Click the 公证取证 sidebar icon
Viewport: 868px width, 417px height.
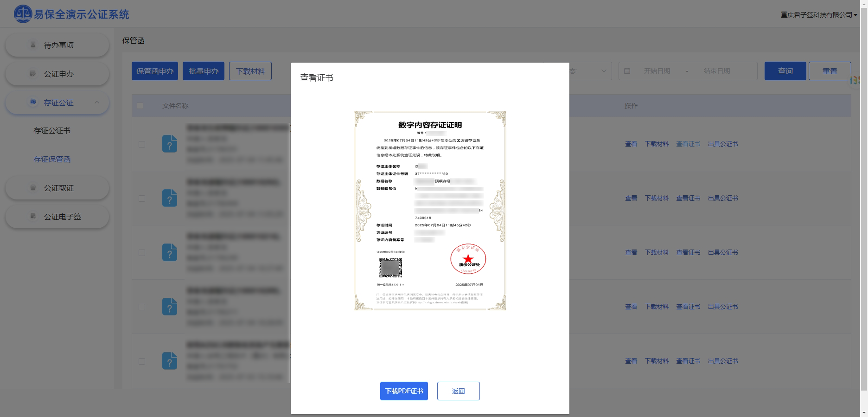point(33,188)
